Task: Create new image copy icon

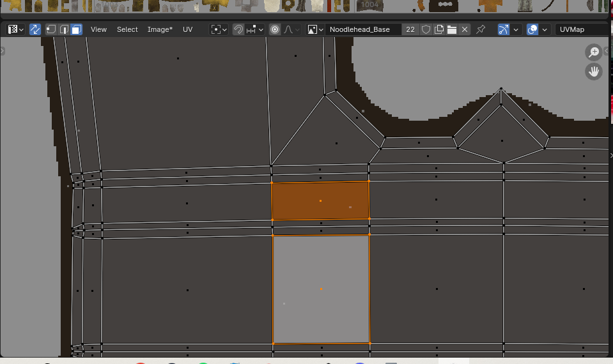Action: pos(439,29)
